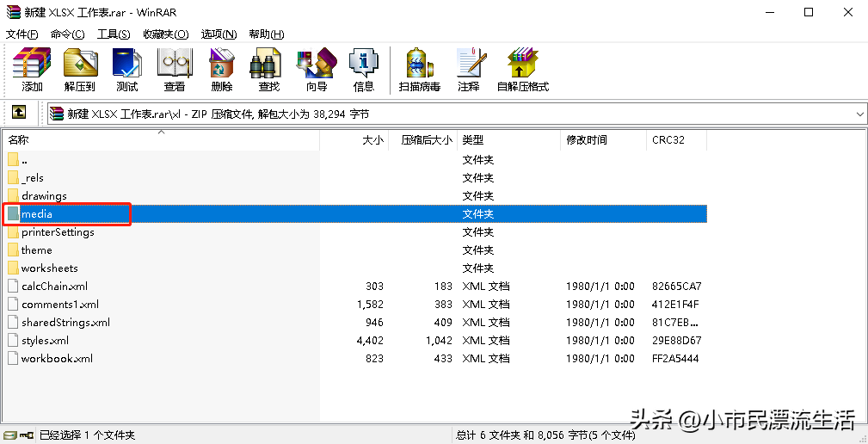Click the size value 4,402
868x444 pixels.
point(370,341)
